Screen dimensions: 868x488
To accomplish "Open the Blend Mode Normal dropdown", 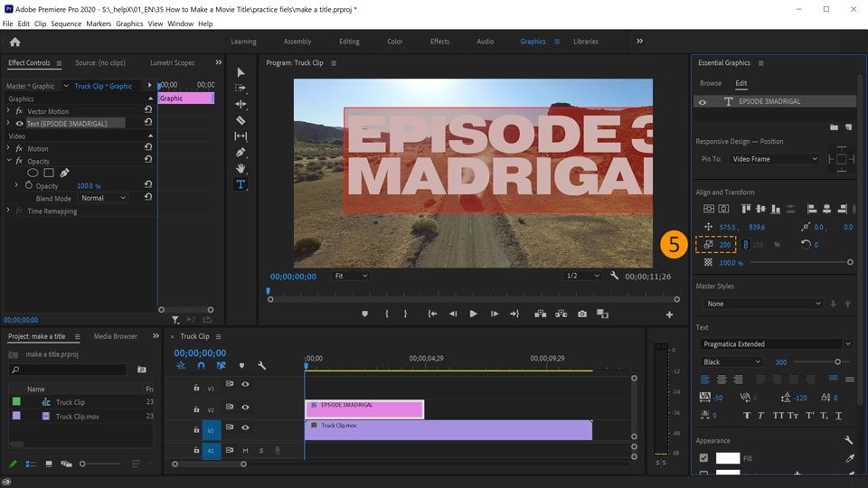I will click(102, 198).
